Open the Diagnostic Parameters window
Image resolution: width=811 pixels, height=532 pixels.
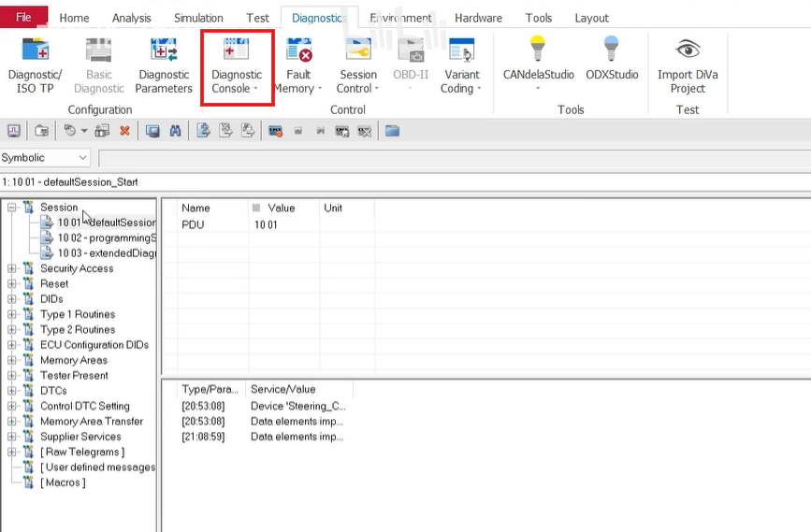[164, 65]
